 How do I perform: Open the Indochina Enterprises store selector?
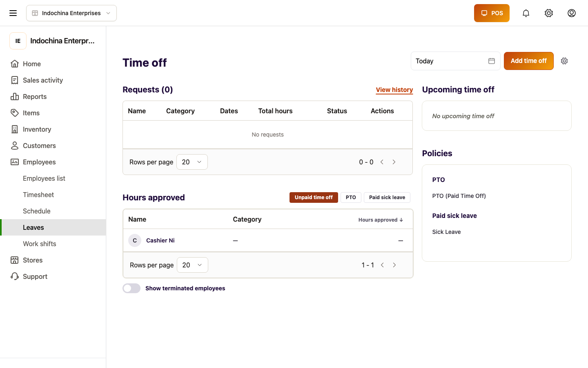[x=71, y=13]
